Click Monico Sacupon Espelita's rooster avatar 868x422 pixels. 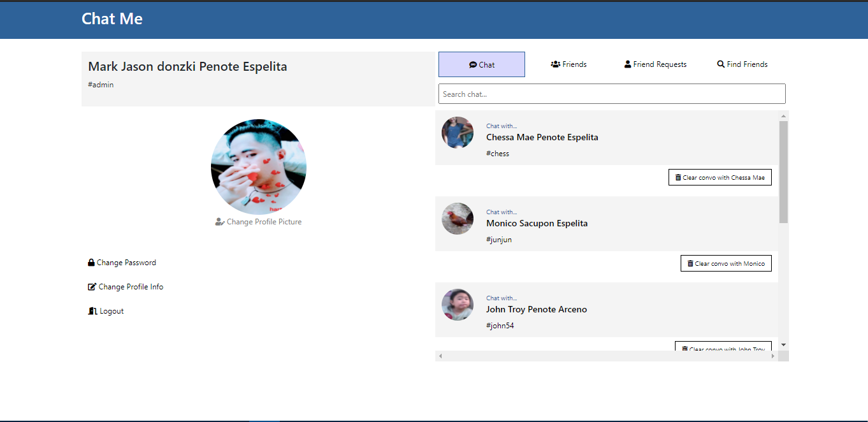pyautogui.click(x=458, y=219)
